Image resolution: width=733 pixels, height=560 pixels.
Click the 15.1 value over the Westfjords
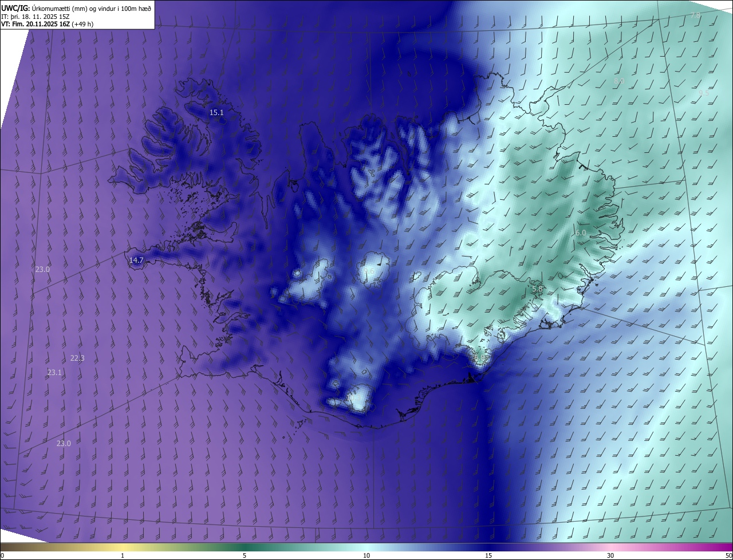click(216, 113)
